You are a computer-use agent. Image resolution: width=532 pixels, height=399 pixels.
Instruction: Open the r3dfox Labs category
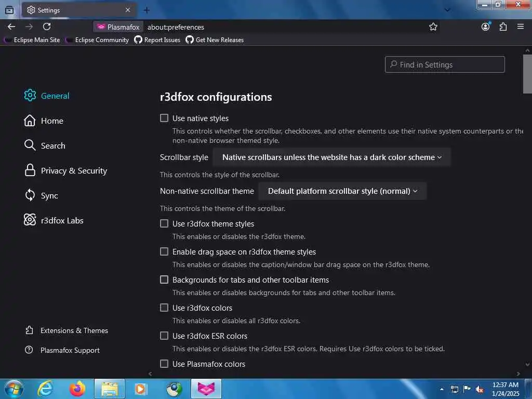point(54,220)
